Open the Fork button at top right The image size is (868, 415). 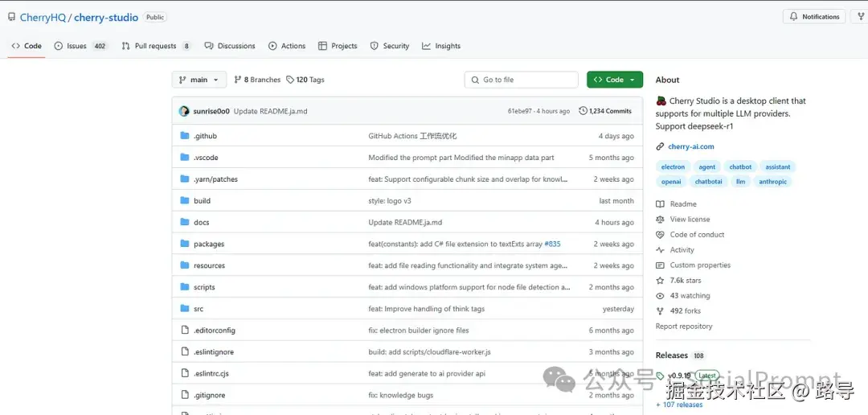pyautogui.click(x=862, y=17)
